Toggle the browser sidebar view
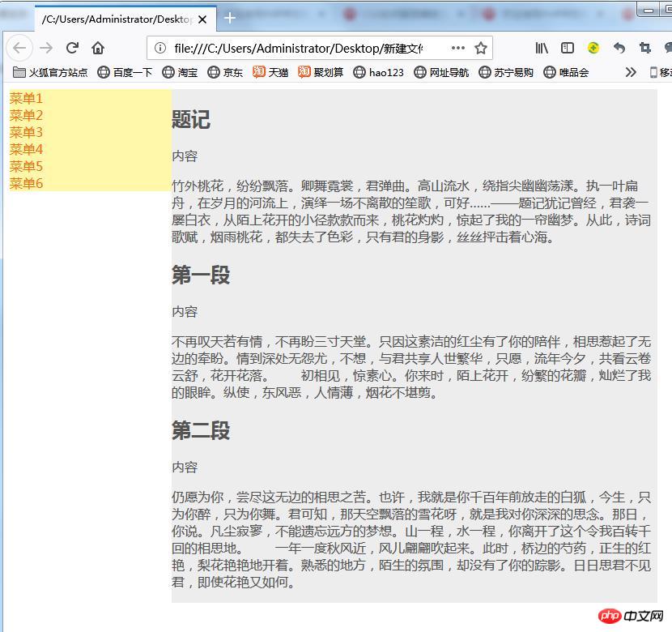This screenshot has height=632, width=672. (x=568, y=48)
